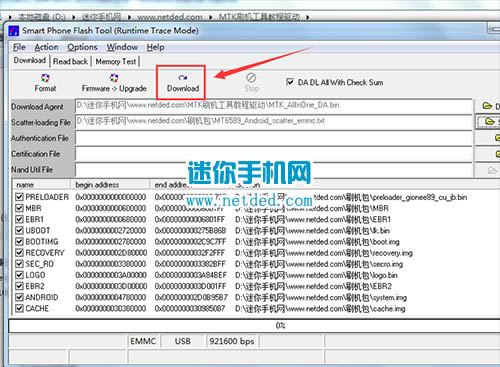This screenshot has height=367, width=500.
Task: Click CACHE begin address 0x0000000030380000
Action: click(111, 309)
